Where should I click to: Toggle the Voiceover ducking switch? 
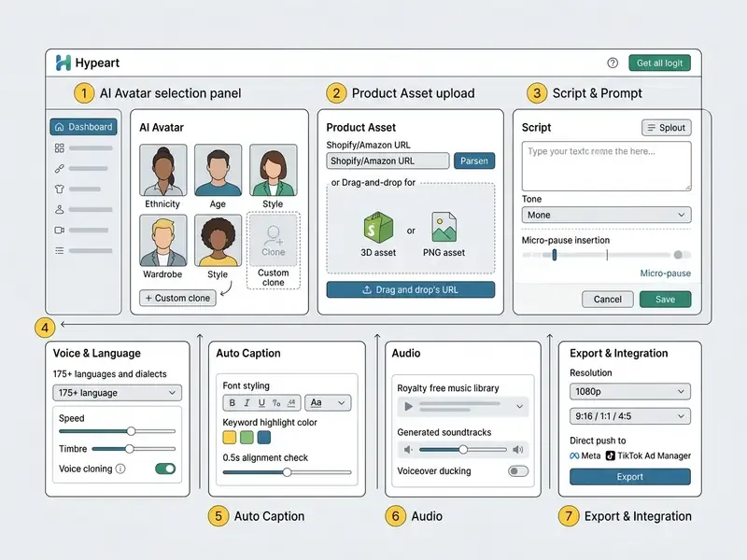click(x=518, y=471)
